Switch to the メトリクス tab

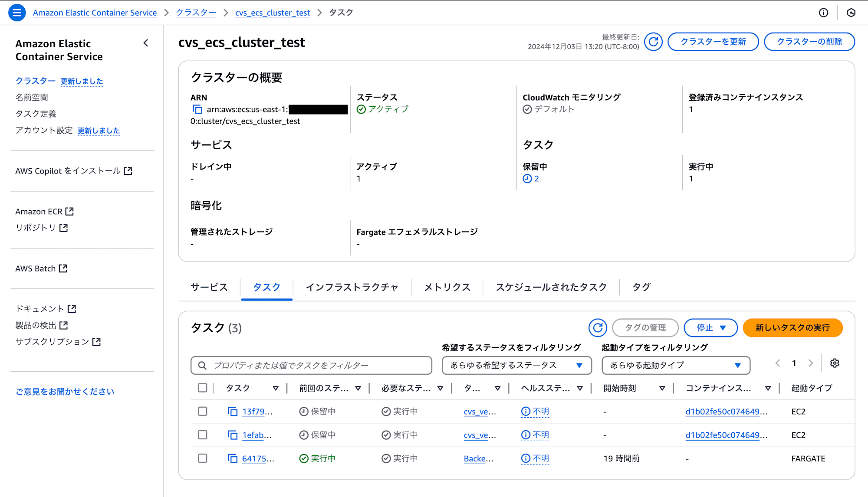pos(447,287)
